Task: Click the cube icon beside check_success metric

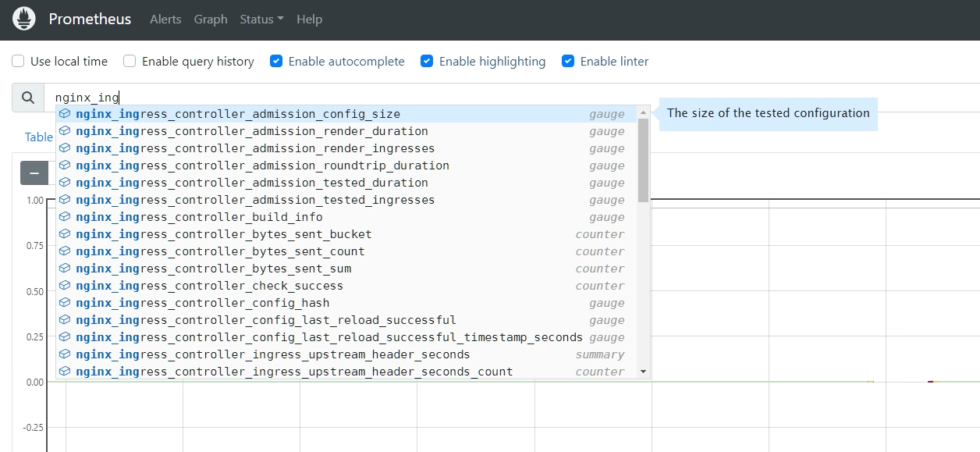Action: [x=65, y=286]
